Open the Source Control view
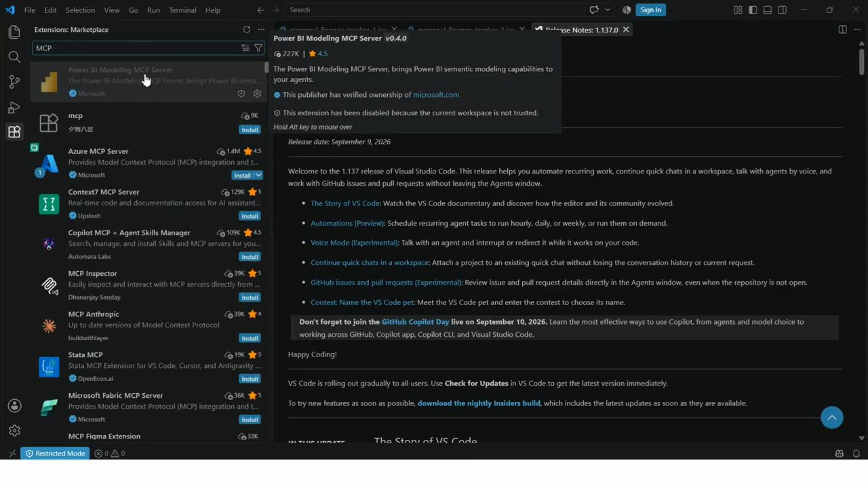Image resolution: width=868 pixels, height=488 pixels. click(x=14, y=82)
